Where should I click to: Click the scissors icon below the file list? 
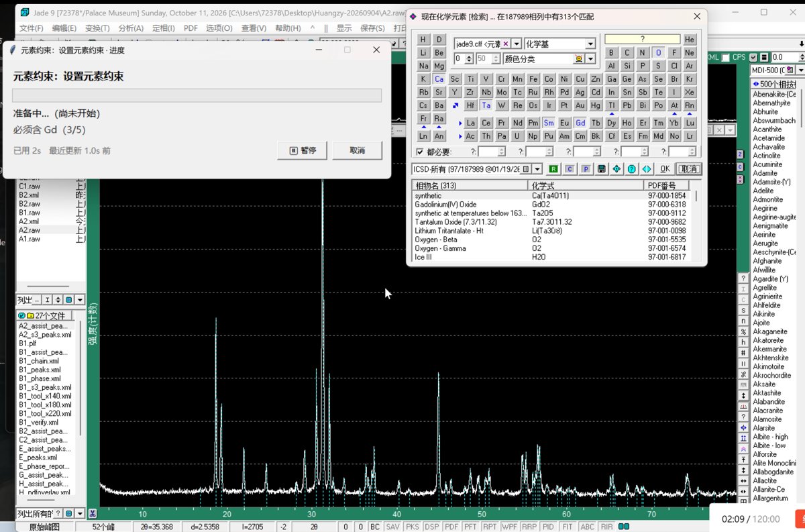(x=92, y=514)
